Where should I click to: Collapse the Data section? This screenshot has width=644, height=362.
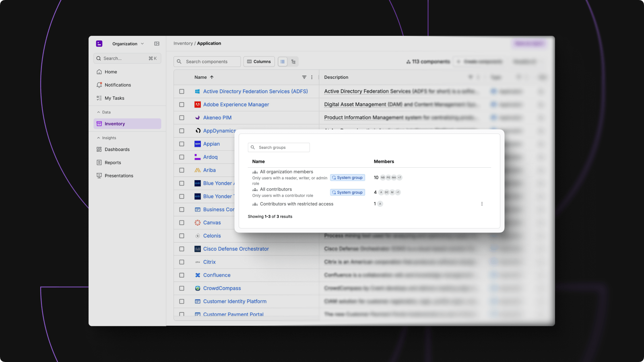click(x=99, y=112)
